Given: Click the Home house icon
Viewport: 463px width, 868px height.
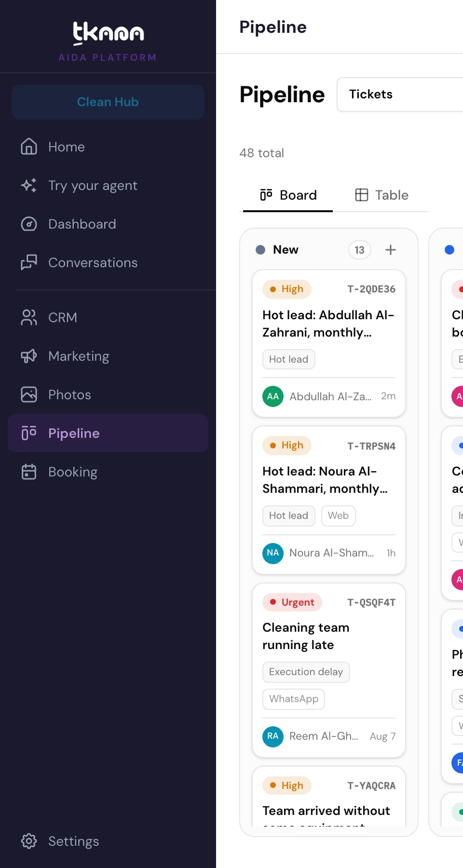Looking at the screenshot, I should tap(29, 147).
